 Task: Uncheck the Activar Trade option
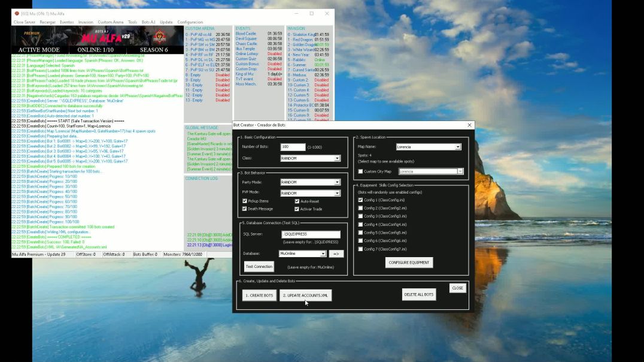coord(297,209)
